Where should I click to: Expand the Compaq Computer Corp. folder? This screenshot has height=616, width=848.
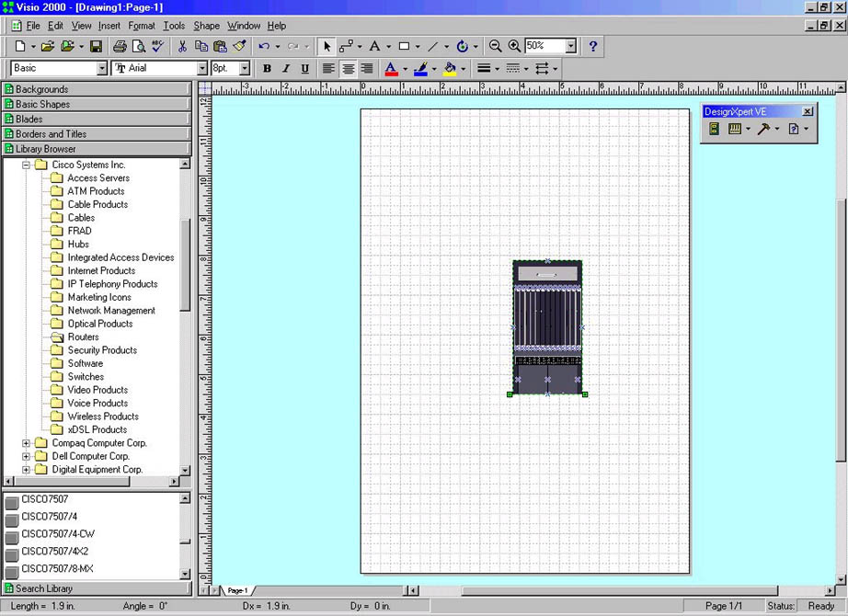point(28,443)
